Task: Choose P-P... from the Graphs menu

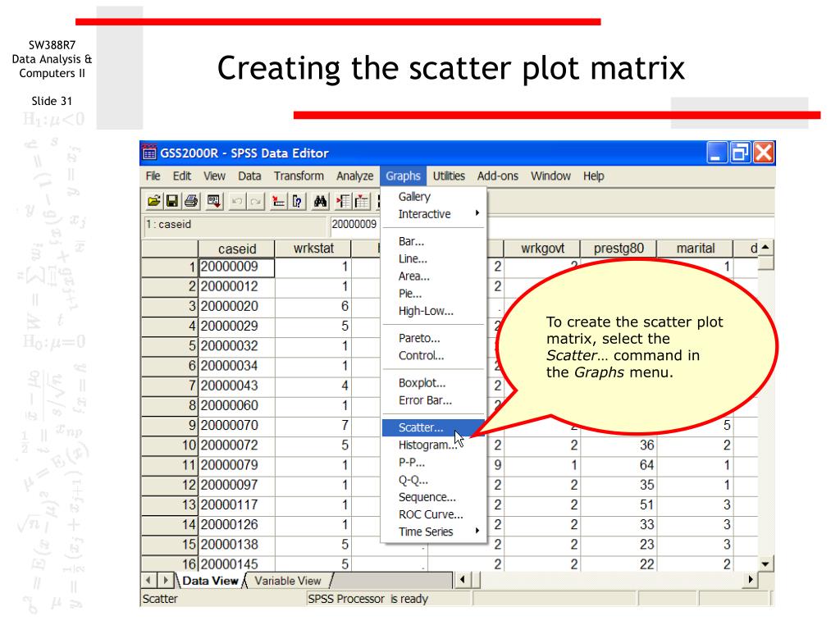Action: pos(433,463)
